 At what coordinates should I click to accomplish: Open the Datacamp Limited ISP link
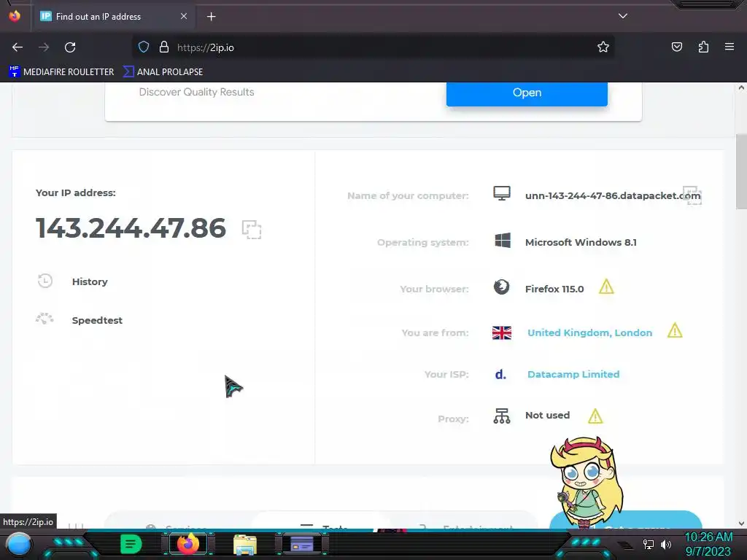pyautogui.click(x=573, y=374)
